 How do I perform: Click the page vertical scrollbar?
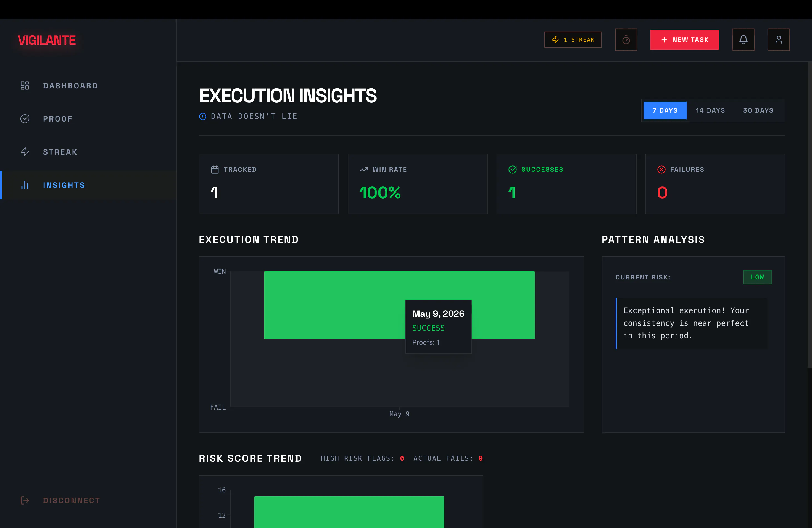pos(809,215)
